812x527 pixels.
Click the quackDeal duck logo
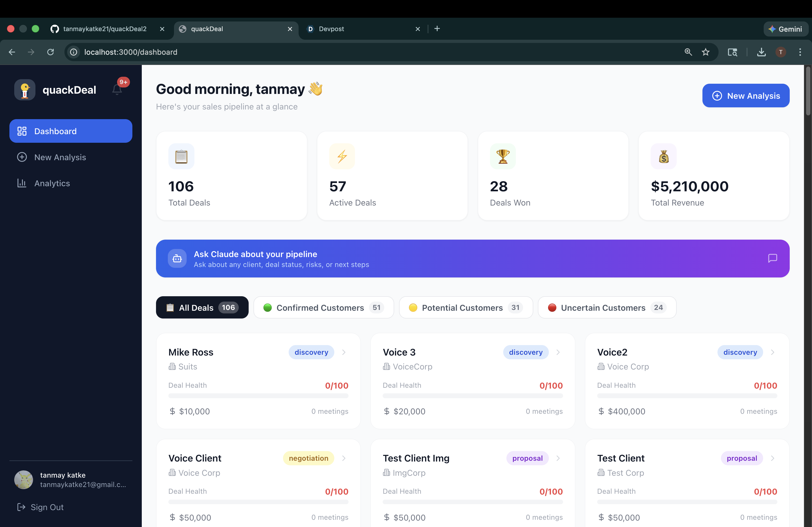tap(25, 90)
